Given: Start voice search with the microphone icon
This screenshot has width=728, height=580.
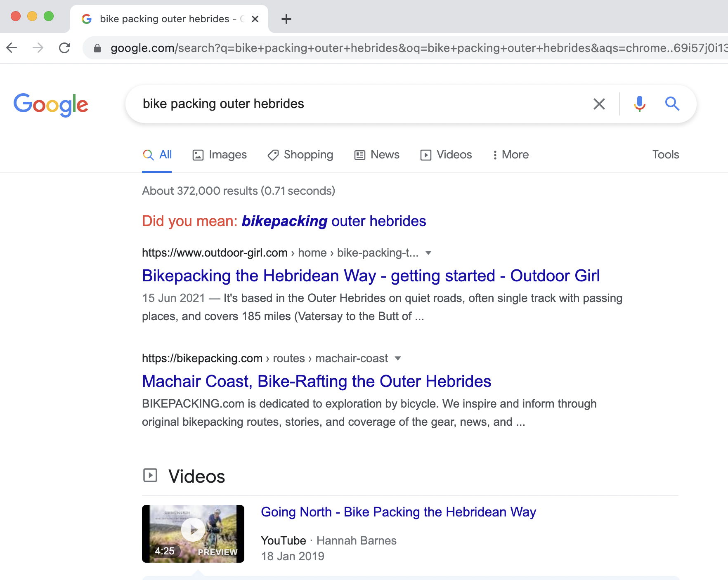Looking at the screenshot, I should click(x=639, y=104).
